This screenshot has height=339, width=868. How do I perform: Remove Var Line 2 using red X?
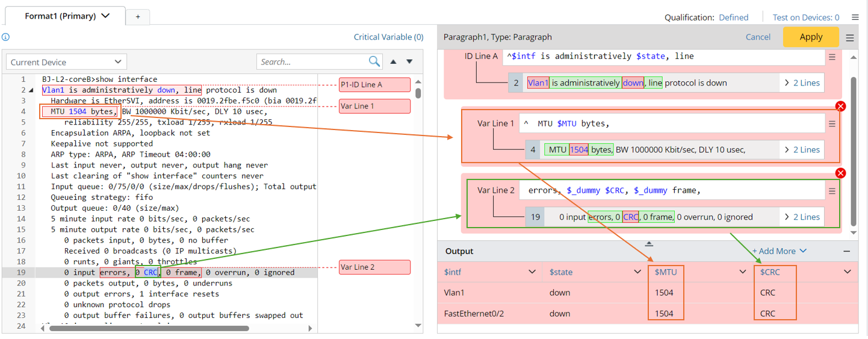841,173
